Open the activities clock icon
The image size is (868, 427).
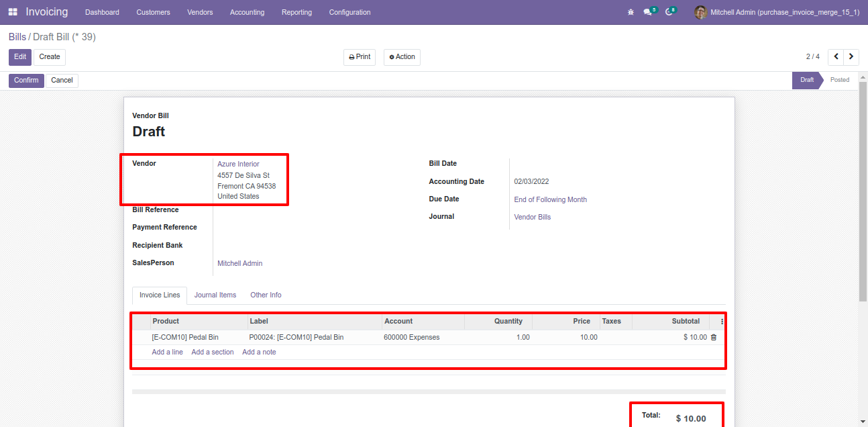click(669, 12)
